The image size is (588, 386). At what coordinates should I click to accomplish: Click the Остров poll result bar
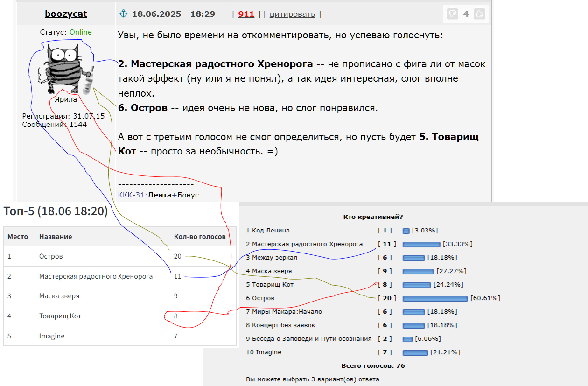[435, 298]
